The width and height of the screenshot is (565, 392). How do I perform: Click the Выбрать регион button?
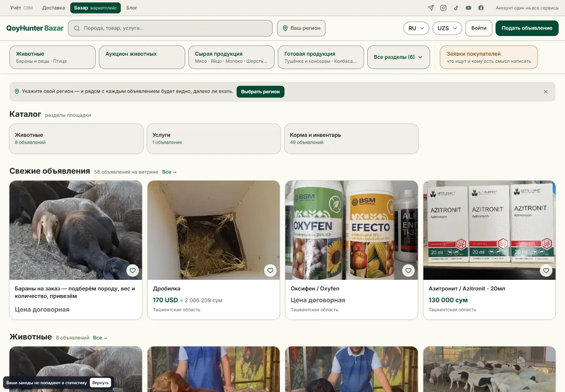[260, 92]
